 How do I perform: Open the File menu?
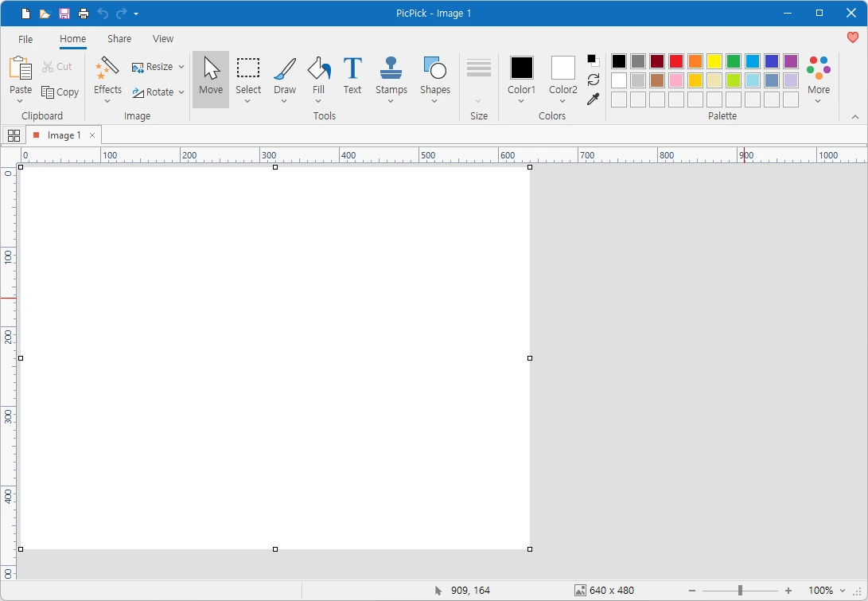click(x=25, y=38)
